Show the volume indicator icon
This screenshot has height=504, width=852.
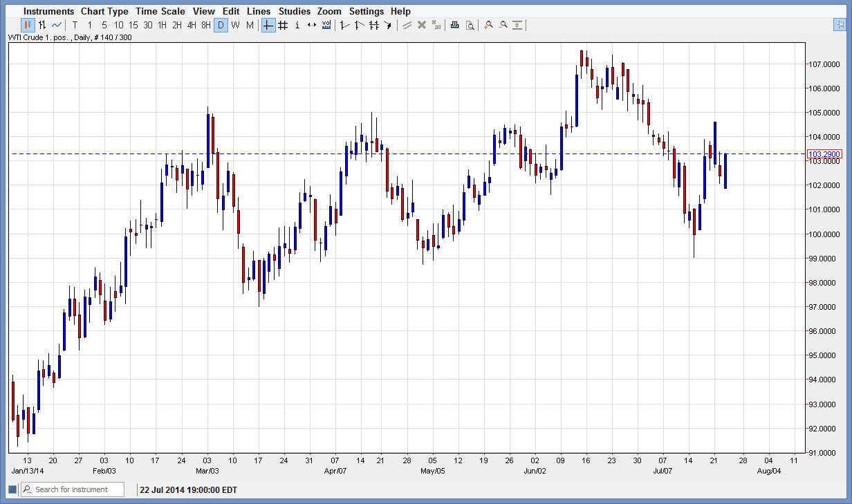325,25
